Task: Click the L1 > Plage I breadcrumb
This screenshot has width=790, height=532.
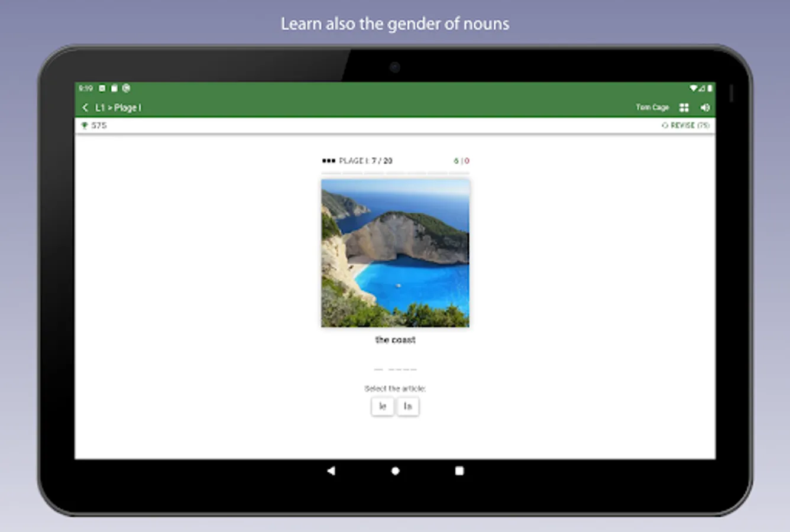Action: pos(118,108)
